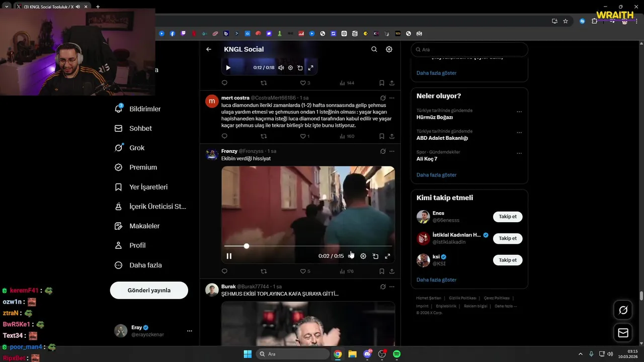Open account menu dots next to Eray
Screen dimensions: 644x362
190,331
